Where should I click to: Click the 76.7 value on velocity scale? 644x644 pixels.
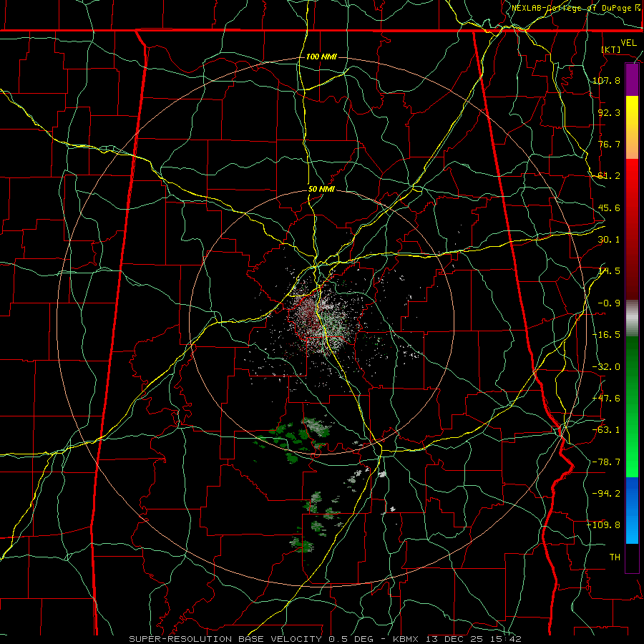pyautogui.click(x=609, y=144)
